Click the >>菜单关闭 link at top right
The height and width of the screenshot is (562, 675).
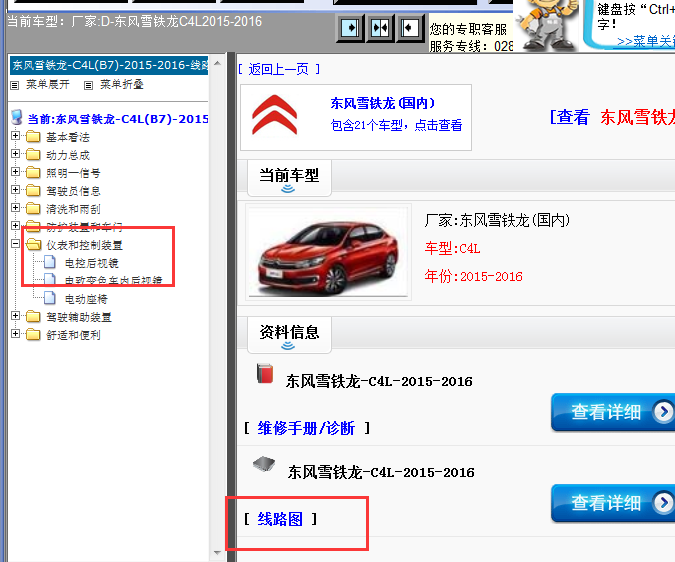click(x=645, y=41)
